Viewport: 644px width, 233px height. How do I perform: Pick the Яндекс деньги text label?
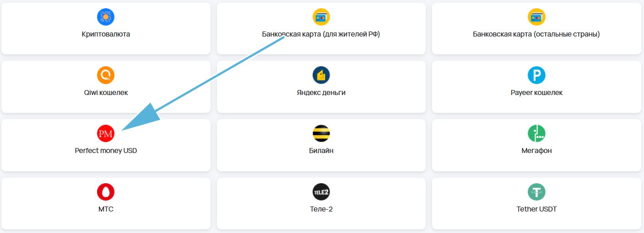tap(321, 93)
